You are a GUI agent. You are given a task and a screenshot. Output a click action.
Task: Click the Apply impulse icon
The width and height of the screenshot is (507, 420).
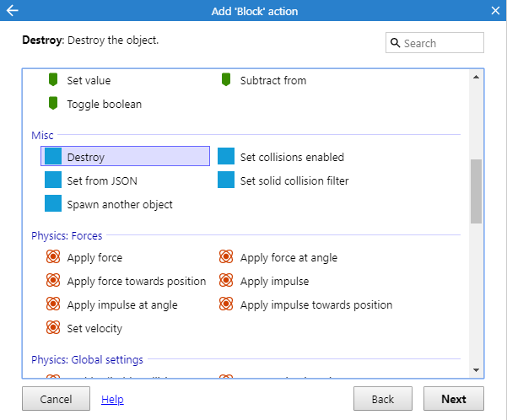coord(226,282)
